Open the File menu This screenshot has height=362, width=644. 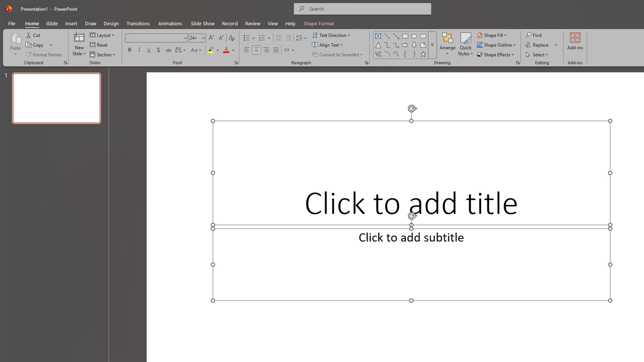12,23
